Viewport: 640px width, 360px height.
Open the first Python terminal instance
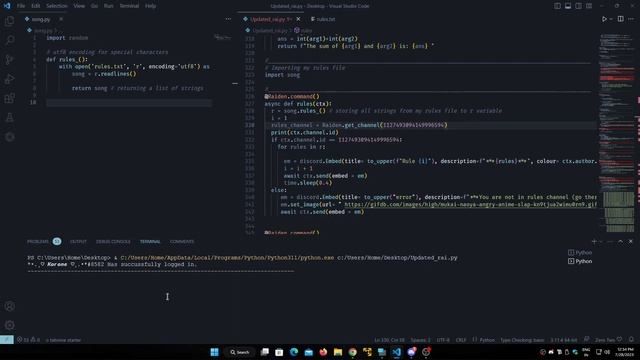click(580, 253)
